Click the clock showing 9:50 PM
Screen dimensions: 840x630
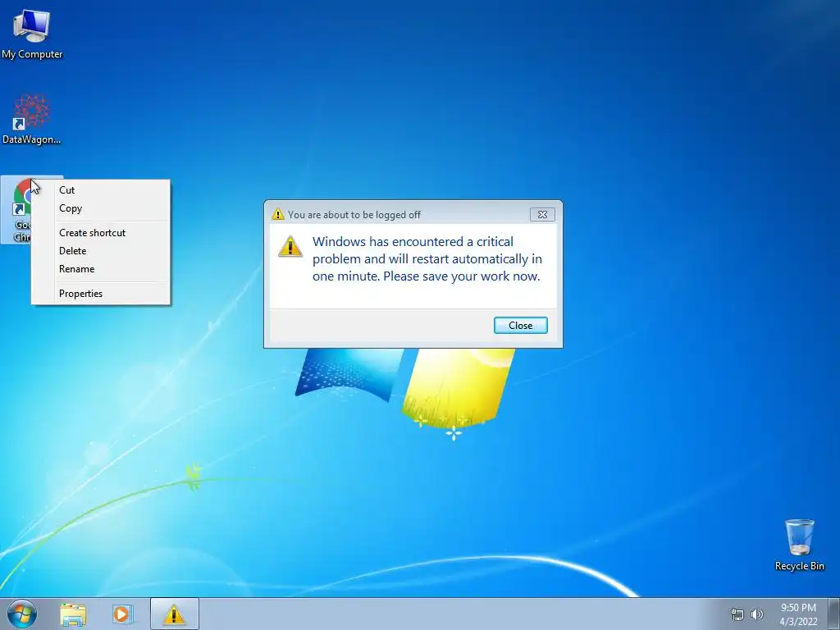point(798,614)
